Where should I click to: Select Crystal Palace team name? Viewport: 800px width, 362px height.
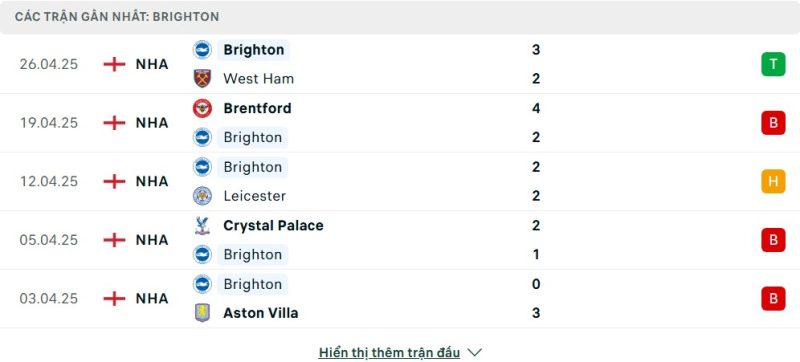pyautogui.click(x=273, y=225)
